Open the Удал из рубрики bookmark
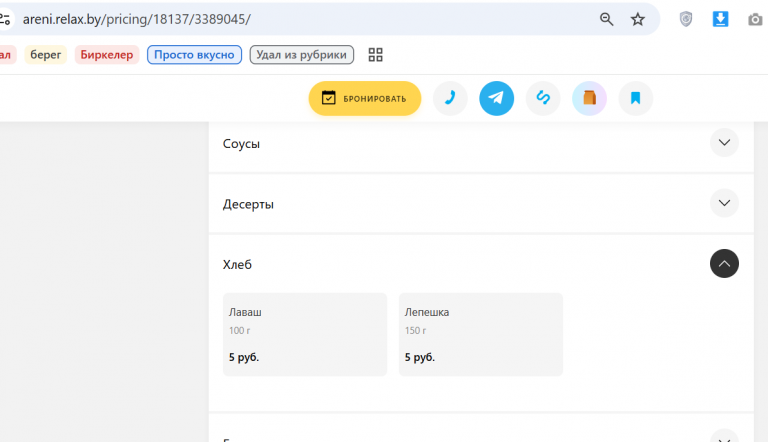 (x=301, y=54)
